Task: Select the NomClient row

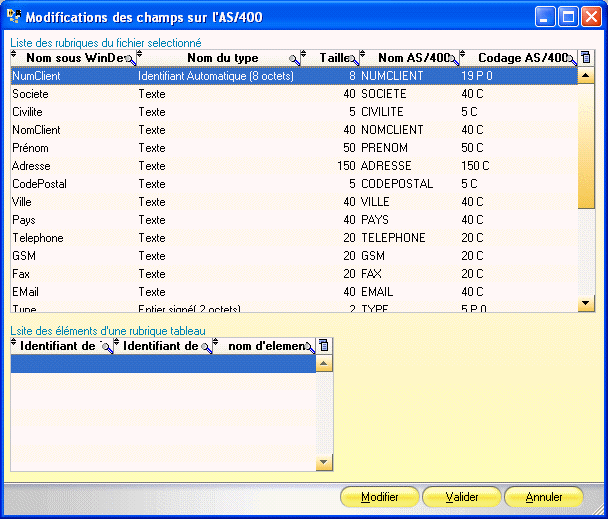Action: (294, 130)
